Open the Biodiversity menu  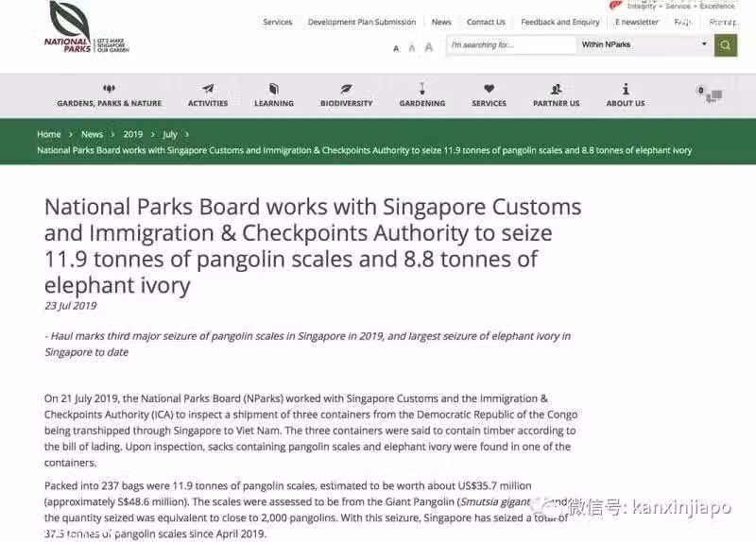[346, 103]
